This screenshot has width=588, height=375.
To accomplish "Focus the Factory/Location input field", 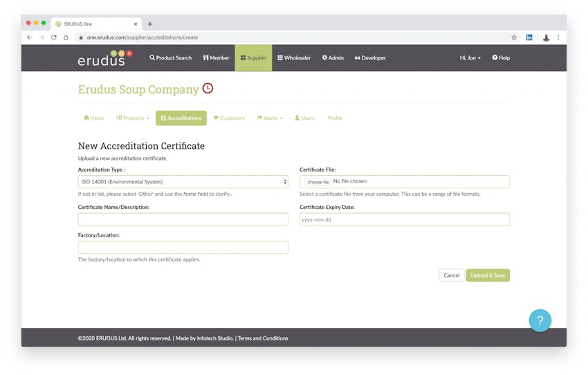I will coord(183,248).
